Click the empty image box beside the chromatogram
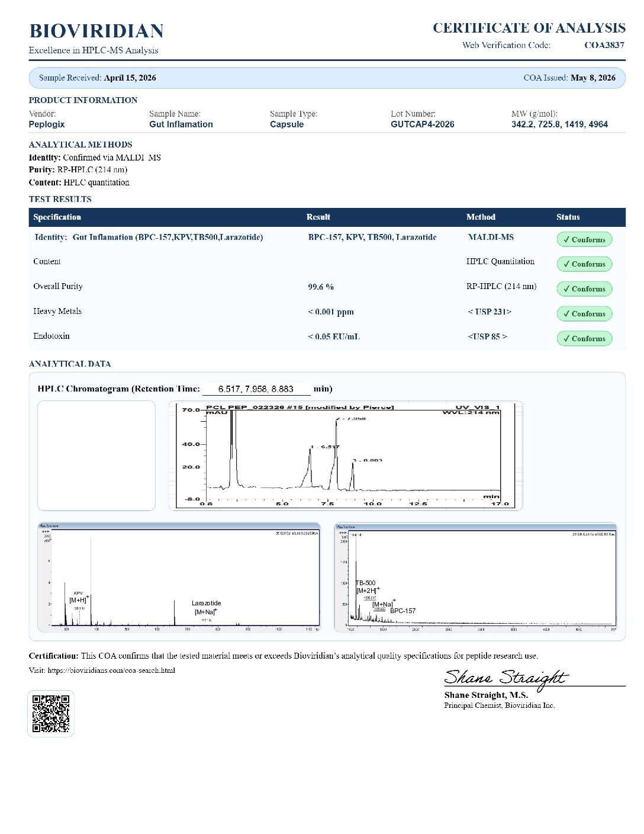Image resolution: width=644 pixels, height=834 pixels. (x=96, y=456)
